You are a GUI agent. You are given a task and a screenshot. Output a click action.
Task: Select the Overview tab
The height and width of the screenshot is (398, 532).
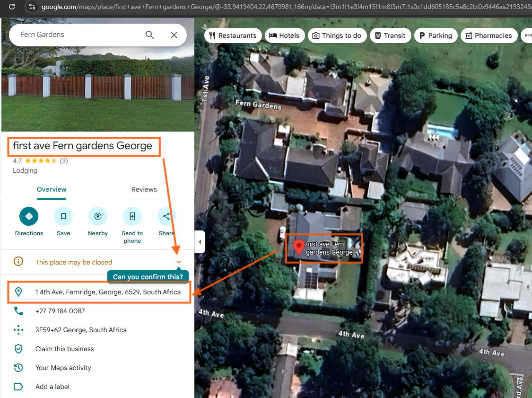coord(52,189)
